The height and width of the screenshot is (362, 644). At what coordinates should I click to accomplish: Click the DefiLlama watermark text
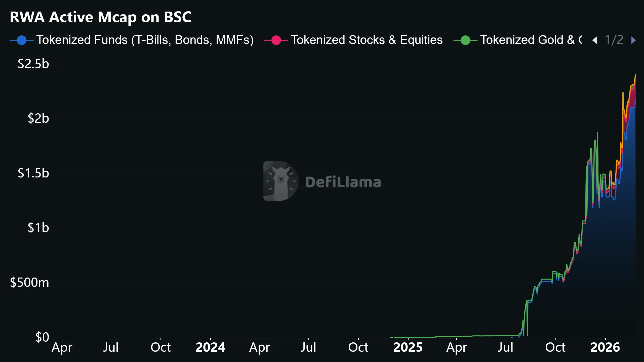(x=343, y=182)
